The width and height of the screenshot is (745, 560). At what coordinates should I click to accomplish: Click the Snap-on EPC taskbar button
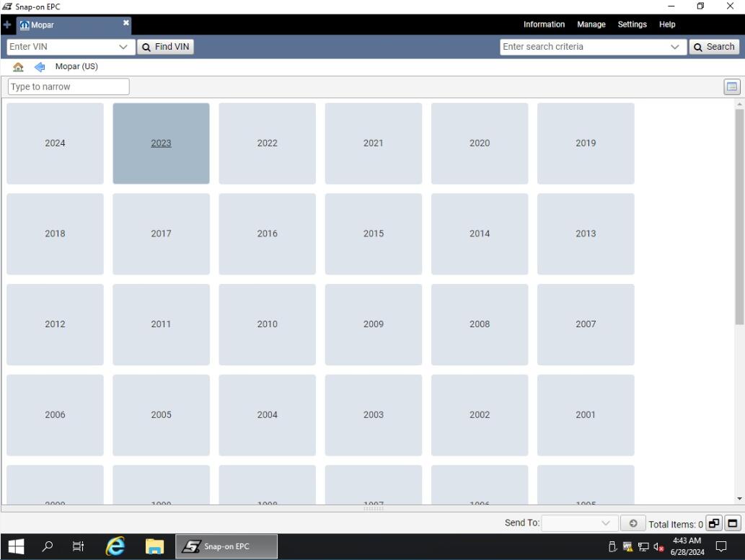coord(226,547)
